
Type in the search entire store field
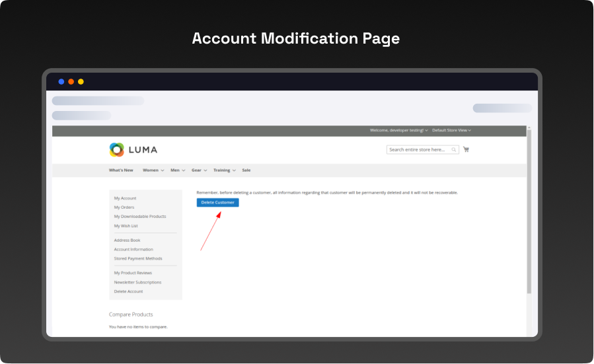click(x=419, y=150)
